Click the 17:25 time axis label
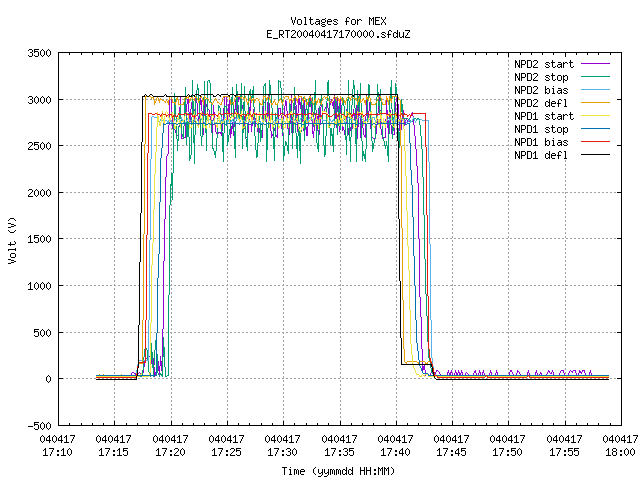The image size is (640, 480). [226, 452]
